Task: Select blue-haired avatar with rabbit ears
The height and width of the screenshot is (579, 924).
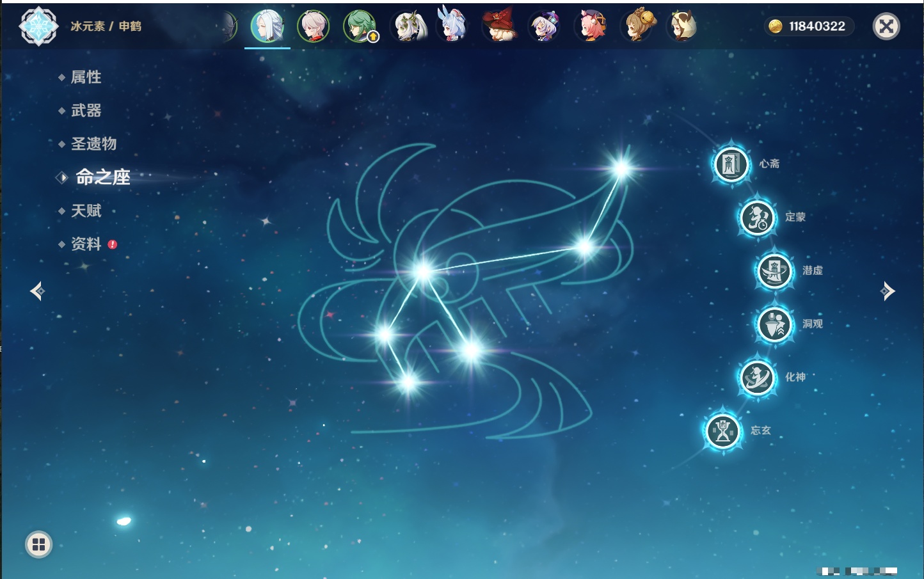Action: pyautogui.click(x=452, y=24)
